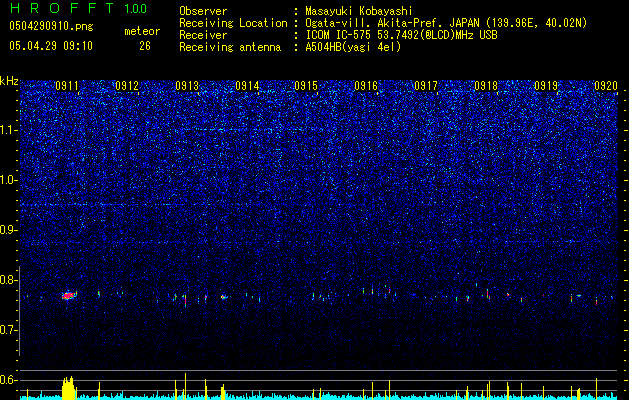This screenshot has height=400, width=629.
Task: Click observer name Masayuki Kobayashi
Action: tap(358, 11)
